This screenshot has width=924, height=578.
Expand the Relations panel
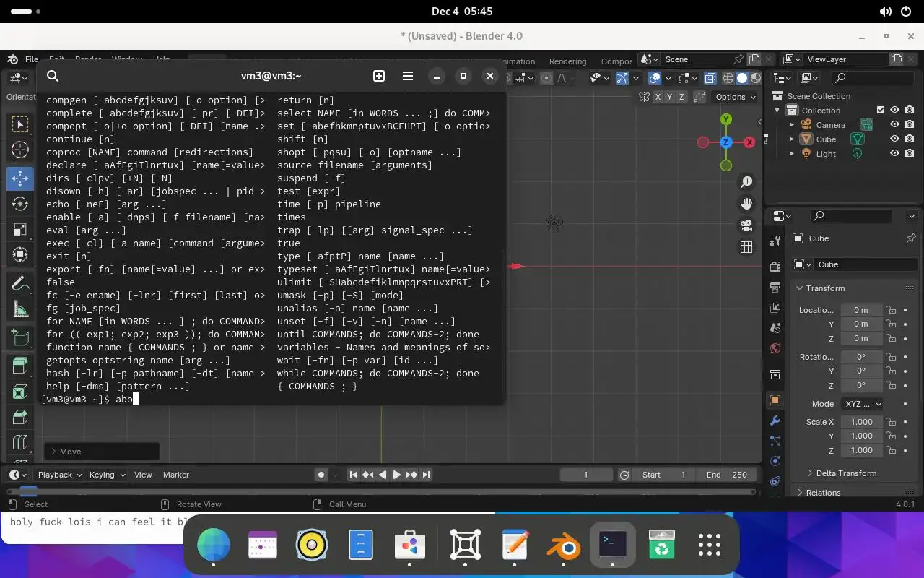tap(823, 493)
